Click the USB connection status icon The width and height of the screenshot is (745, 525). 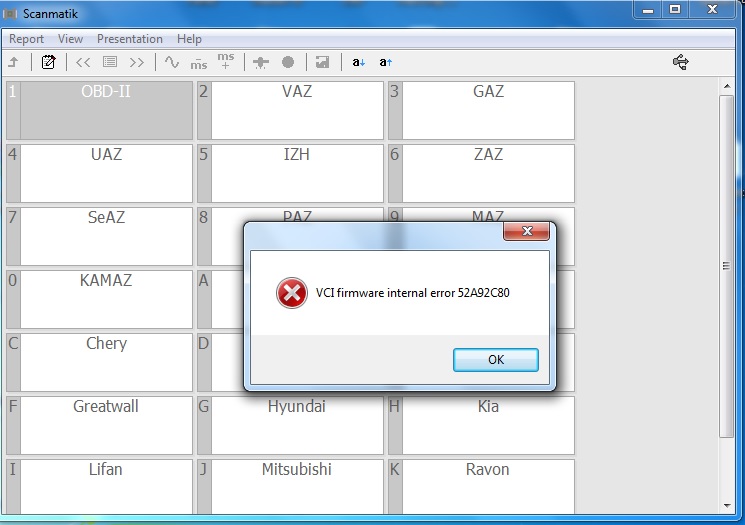[x=681, y=62]
